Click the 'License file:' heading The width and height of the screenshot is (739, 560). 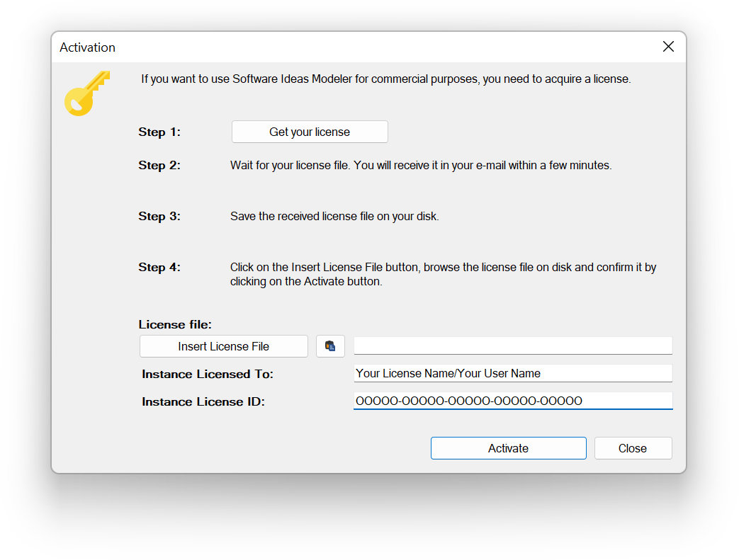[175, 325]
